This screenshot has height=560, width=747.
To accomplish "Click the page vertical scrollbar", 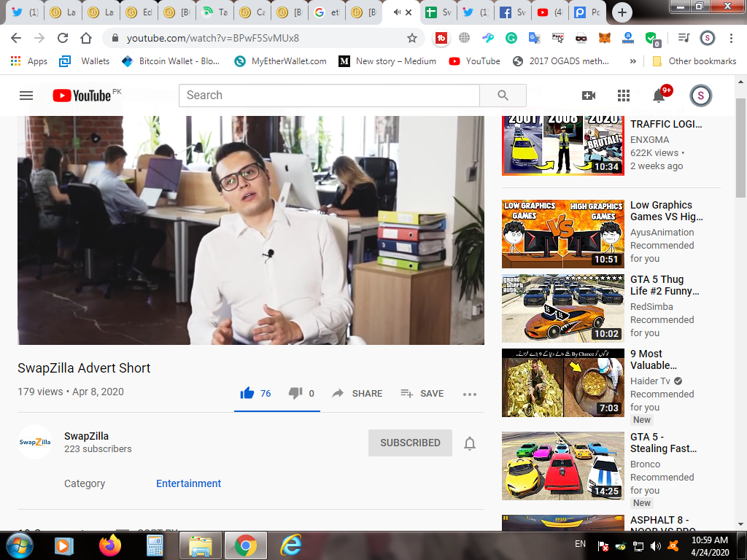I will pyautogui.click(x=740, y=147).
